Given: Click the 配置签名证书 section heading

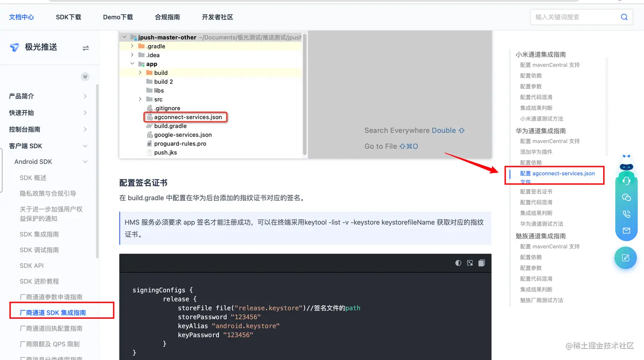Looking at the screenshot, I should (x=143, y=183).
